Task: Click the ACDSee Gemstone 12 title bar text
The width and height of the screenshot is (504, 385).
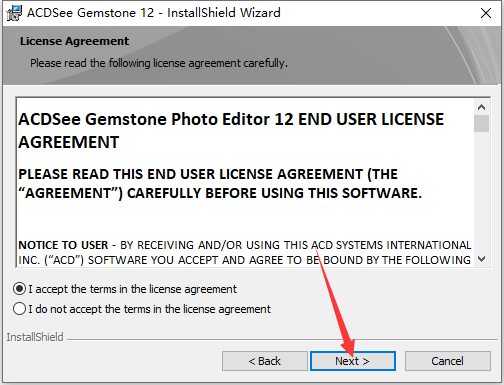Action: point(154,13)
